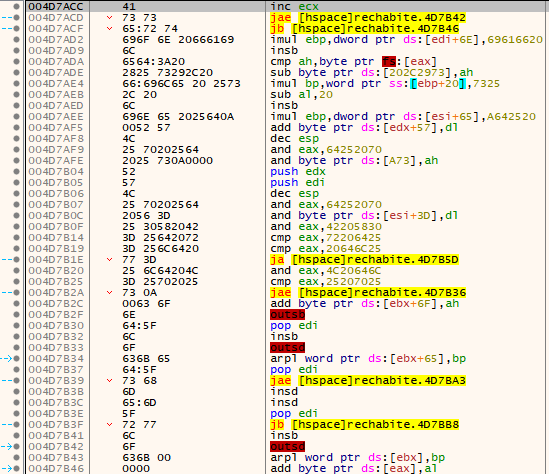Click the 'dec esp' instruction at 004D7AF8
Viewport: 549px width, 474px height.
(294, 139)
